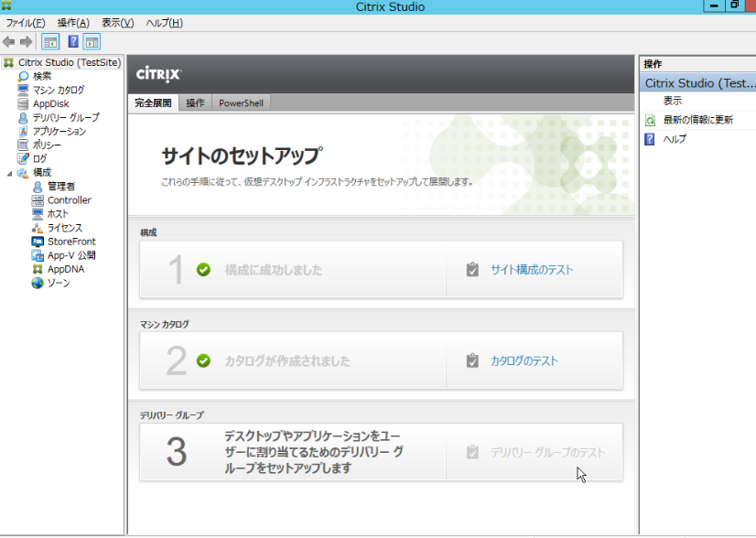Select 管理者 in the tree

61,187
